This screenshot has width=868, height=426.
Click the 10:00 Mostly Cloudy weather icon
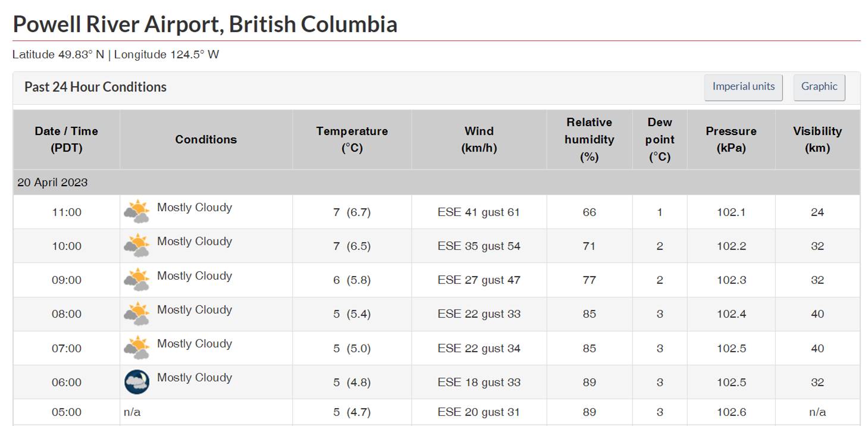click(x=137, y=246)
